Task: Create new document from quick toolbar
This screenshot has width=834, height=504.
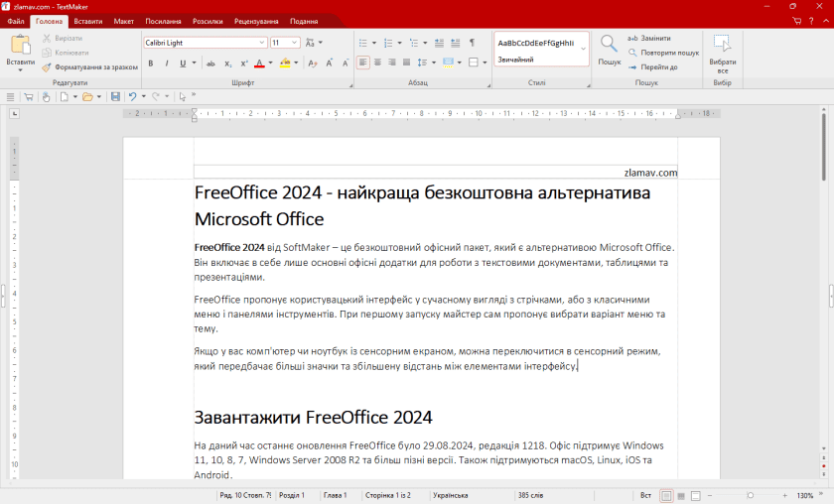Action: (x=65, y=97)
